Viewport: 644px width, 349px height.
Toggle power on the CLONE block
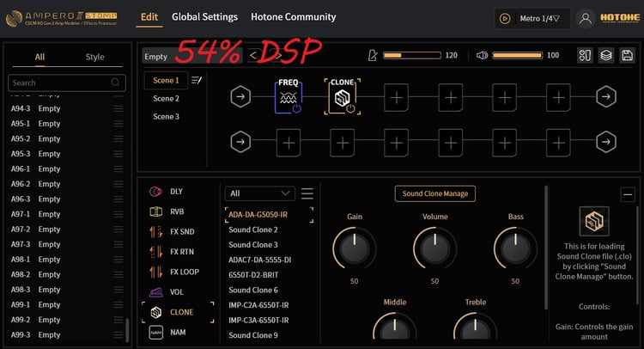[350, 108]
